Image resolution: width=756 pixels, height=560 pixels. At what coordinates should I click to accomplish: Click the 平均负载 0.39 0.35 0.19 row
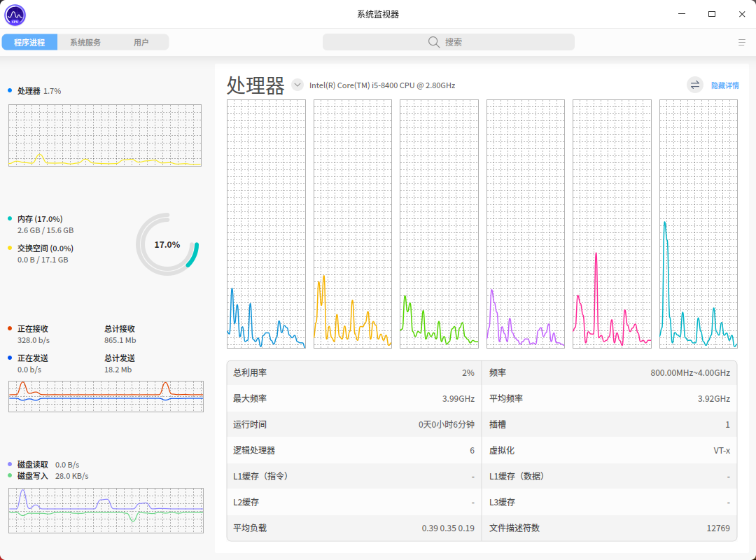pos(354,528)
